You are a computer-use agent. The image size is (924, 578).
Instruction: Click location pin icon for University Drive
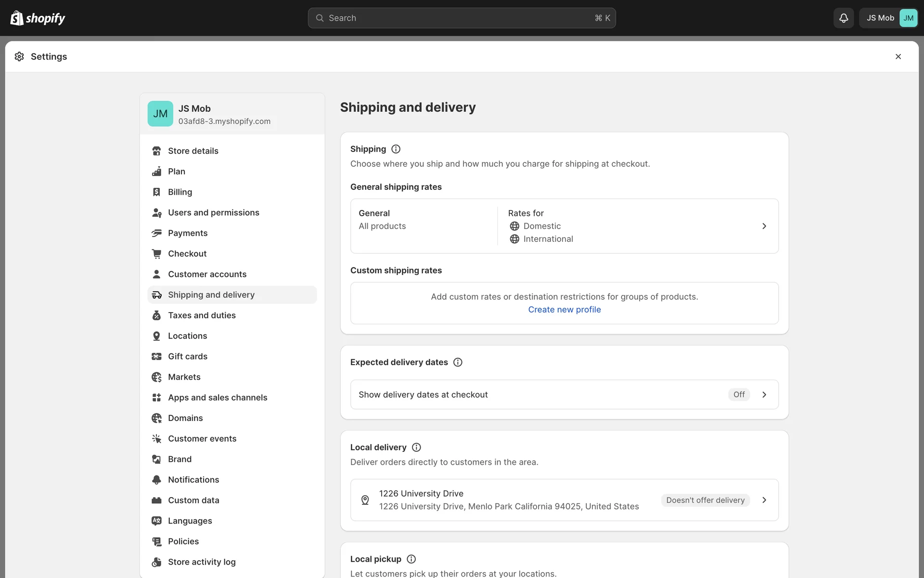click(365, 500)
